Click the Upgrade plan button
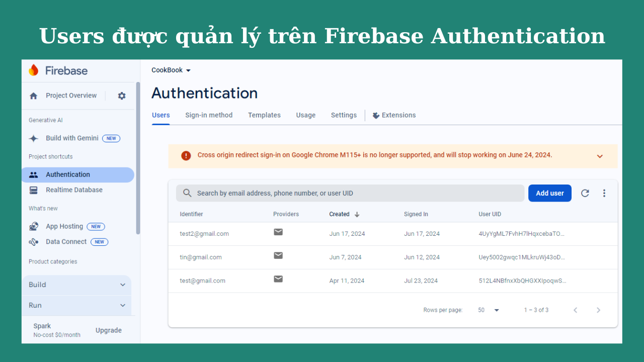Image resolution: width=644 pixels, height=362 pixels. pos(109,330)
